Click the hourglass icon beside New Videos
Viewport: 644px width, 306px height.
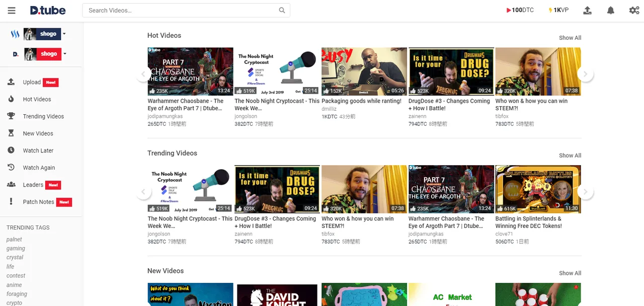coord(11,133)
